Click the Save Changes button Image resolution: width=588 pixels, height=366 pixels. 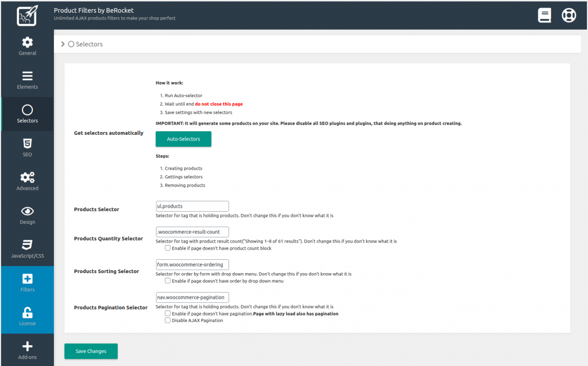point(91,351)
